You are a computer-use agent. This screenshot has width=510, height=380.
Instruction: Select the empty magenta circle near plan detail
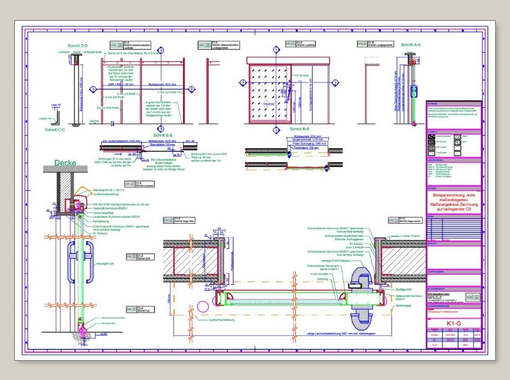coord(203,307)
